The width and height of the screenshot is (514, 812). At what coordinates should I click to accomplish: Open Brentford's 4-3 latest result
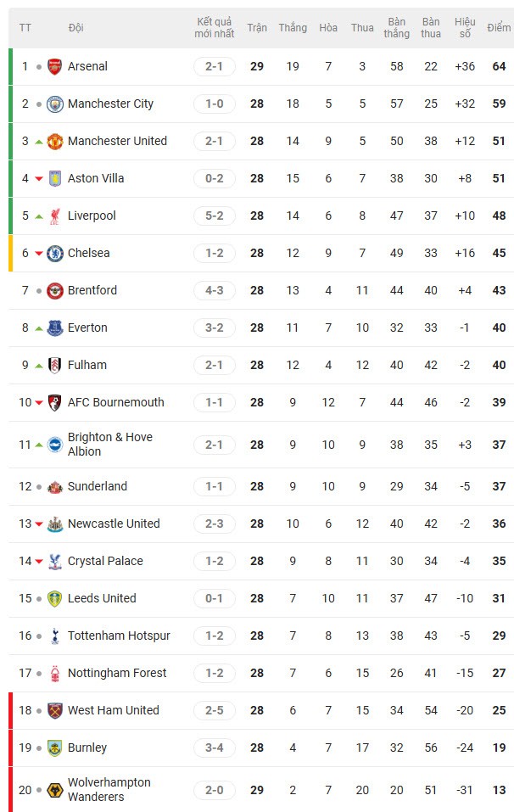click(x=215, y=290)
